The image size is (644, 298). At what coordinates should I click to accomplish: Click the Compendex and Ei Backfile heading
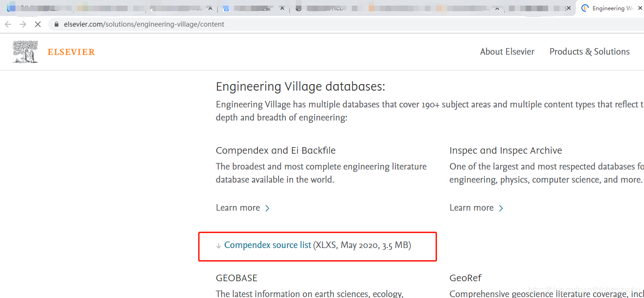(276, 150)
